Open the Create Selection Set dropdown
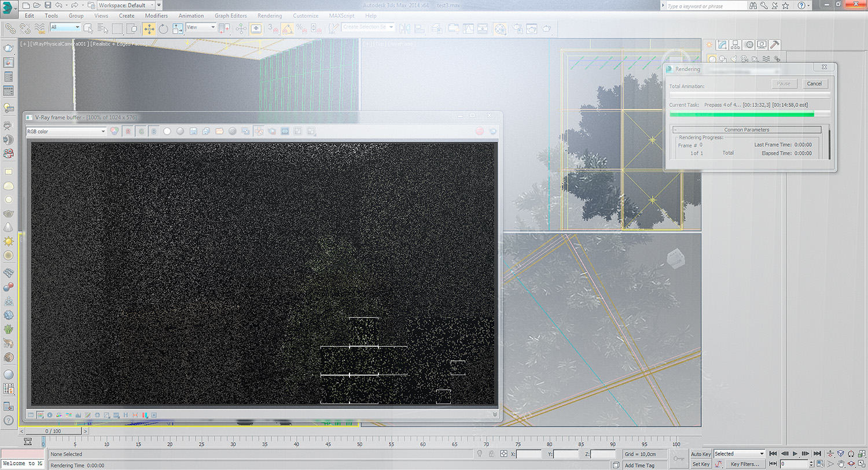This screenshot has width=868, height=470. click(368, 27)
